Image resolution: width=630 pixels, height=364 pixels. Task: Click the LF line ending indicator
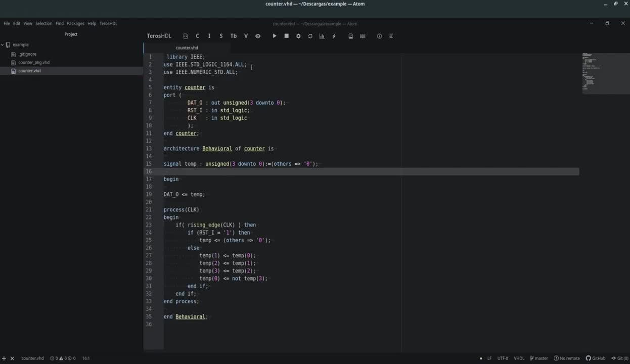click(x=489, y=358)
